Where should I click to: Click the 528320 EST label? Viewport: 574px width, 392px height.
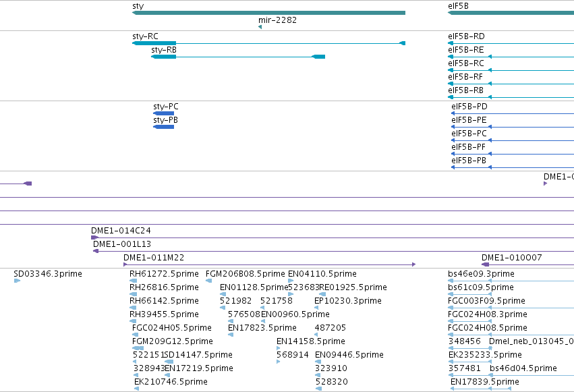[332, 382]
